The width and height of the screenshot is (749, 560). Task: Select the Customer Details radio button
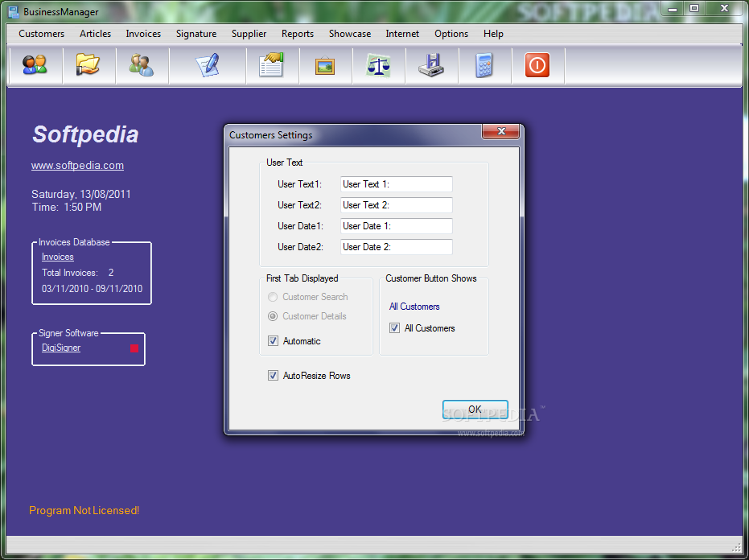(x=273, y=316)
